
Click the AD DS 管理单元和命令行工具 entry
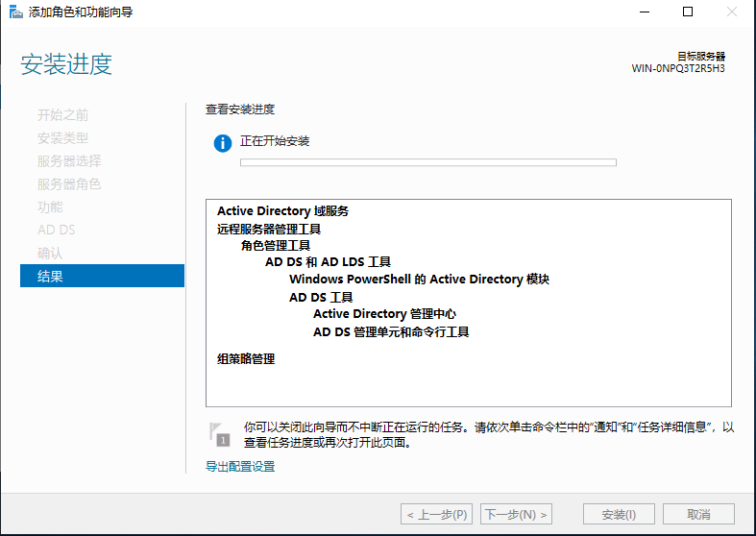click(x=391, y=332)
